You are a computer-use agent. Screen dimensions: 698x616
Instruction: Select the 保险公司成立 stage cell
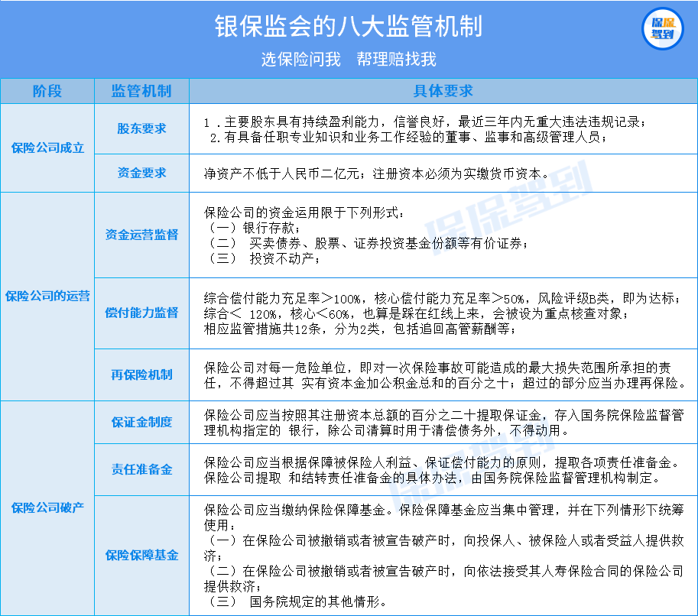point(47,148)
